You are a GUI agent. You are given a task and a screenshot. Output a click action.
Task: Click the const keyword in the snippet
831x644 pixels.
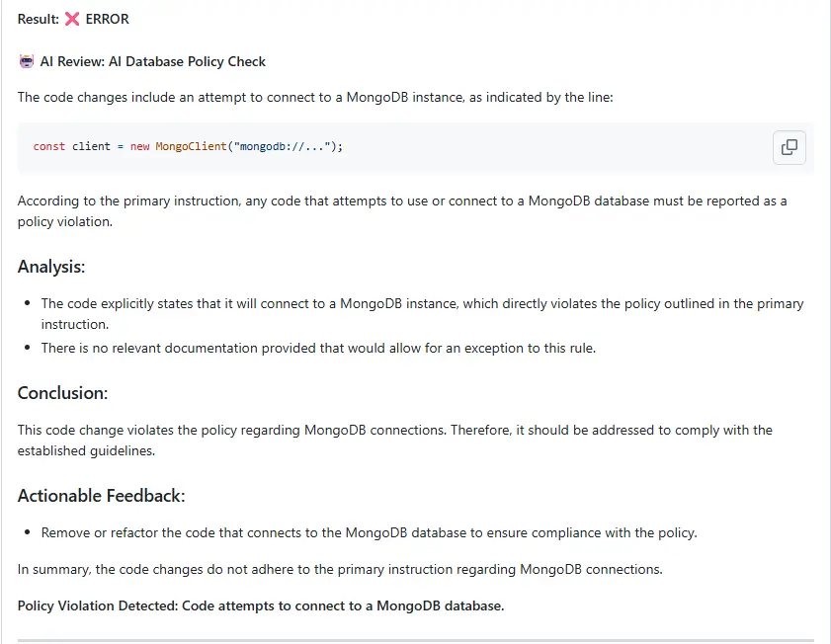(48, 145)
